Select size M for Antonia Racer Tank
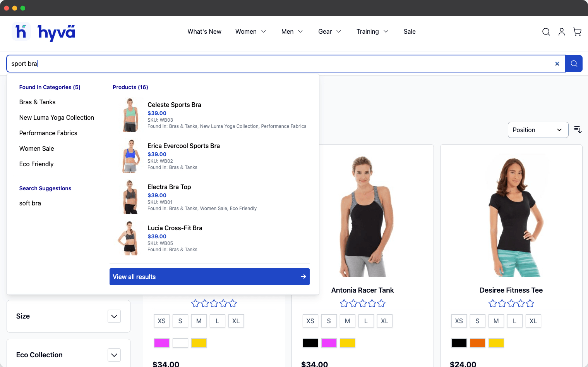 [347, 321]
